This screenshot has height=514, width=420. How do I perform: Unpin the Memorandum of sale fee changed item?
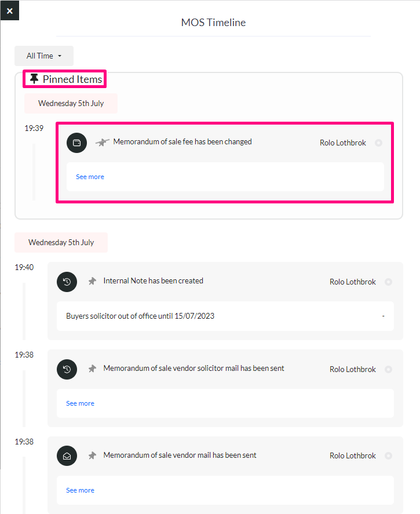pyautogui.click(x=102, y=143)
